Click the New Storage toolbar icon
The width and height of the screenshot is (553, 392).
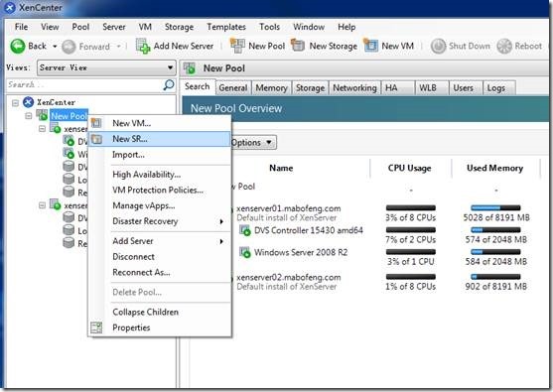tap(298, 46)
